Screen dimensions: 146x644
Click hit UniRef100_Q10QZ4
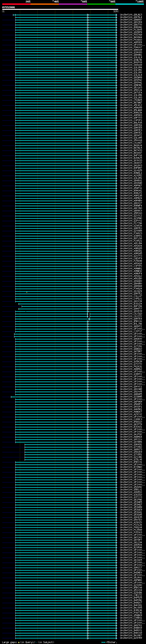[x=131, y=291]
